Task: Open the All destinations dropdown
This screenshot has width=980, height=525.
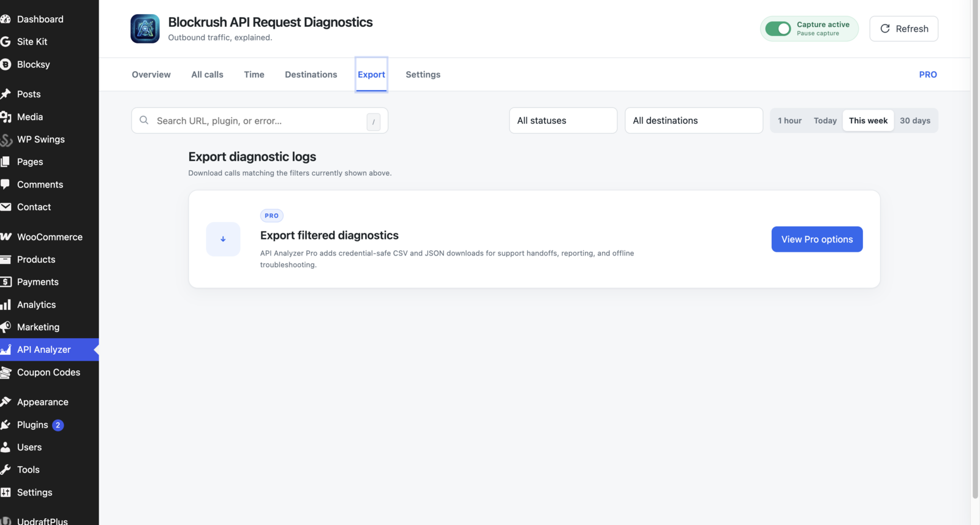Action: tap(693, 121)
